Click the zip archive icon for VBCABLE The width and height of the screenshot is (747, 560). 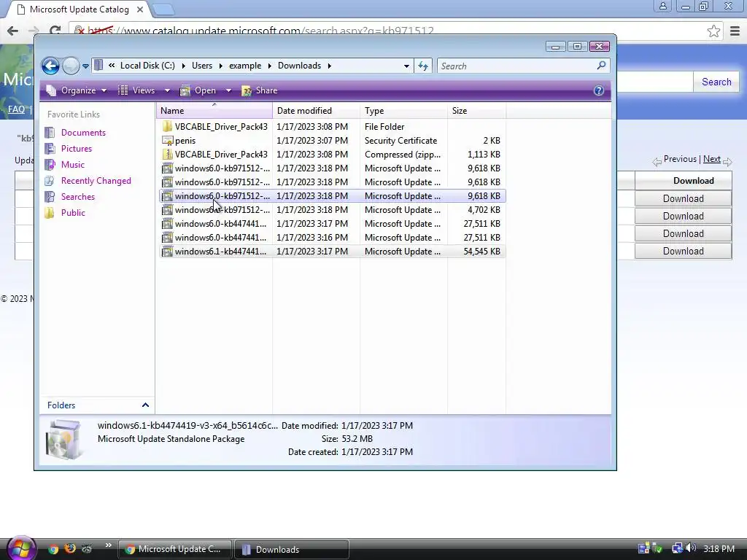click(x=167, y=155)
